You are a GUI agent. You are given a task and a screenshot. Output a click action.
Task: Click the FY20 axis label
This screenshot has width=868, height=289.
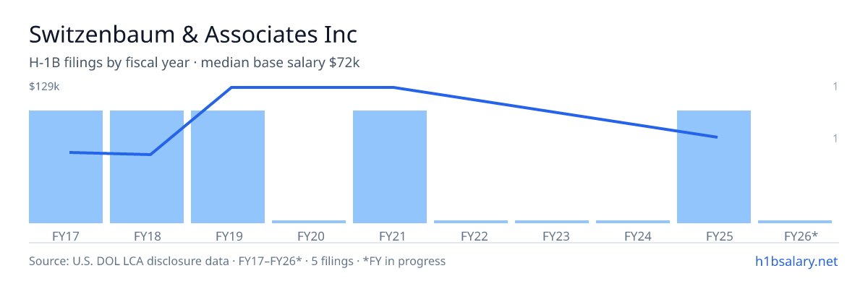point(309,236)
